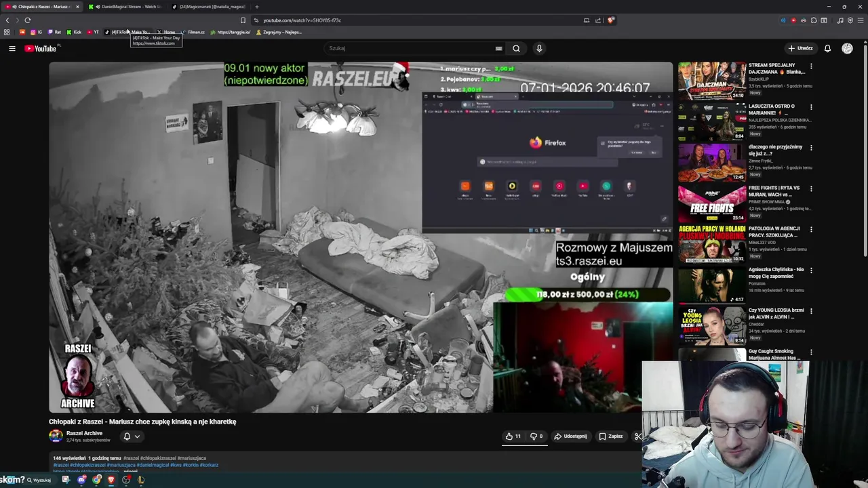Click the Udostępnij share button
This screenshot has width=868, height=488.
[570, 436]
